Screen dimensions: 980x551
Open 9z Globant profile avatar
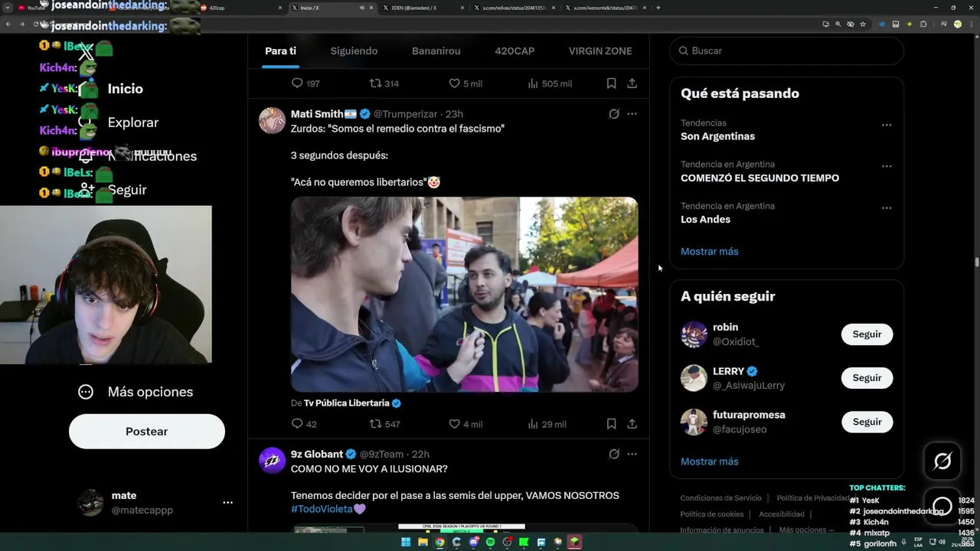click(x=272, y=461)
